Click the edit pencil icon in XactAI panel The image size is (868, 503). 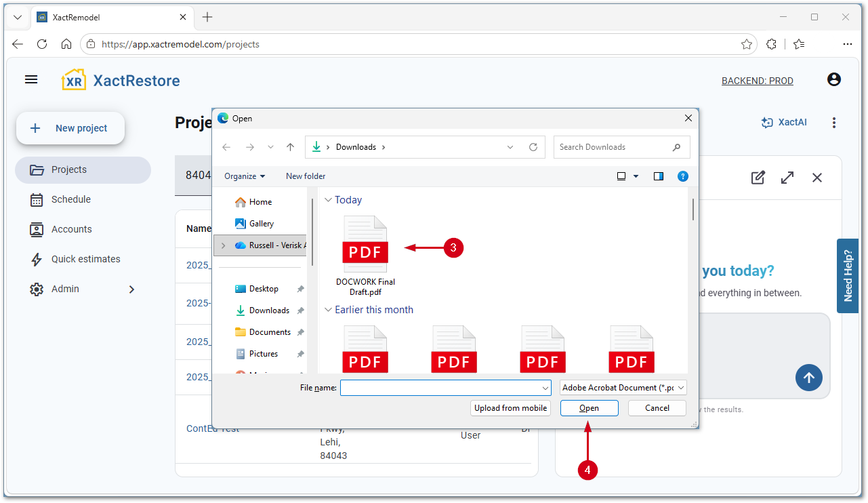pos(758,178)
